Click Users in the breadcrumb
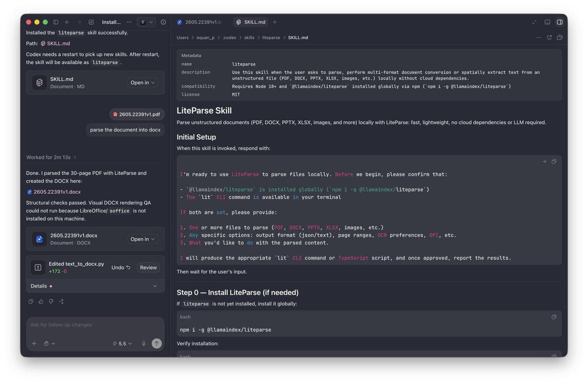The height and width of the screenshot is (384, 588). 183,38
